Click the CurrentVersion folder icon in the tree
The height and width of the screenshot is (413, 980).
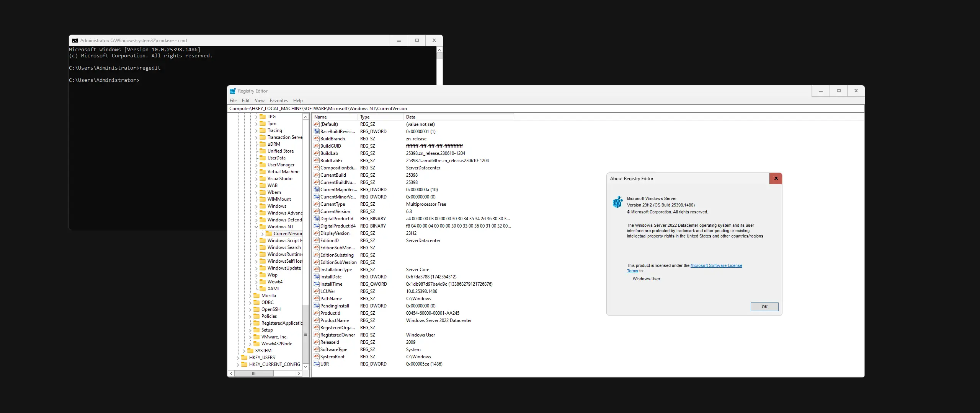pyautogui.click(x=269, y=234)
